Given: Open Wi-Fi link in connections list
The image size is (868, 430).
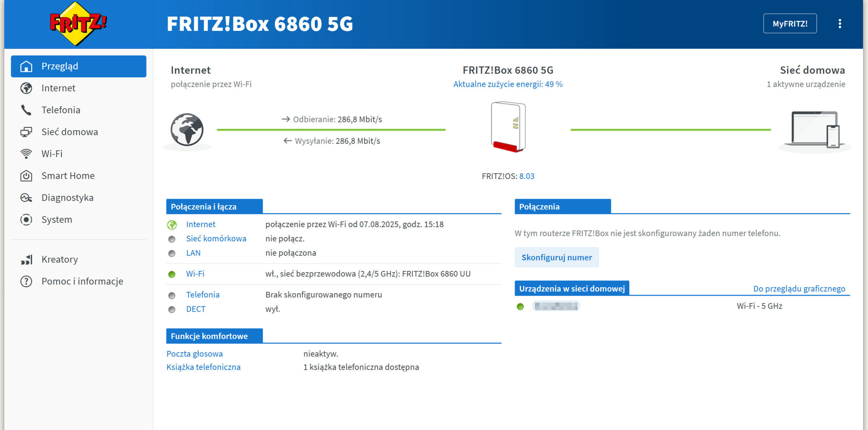Looking at the screenshot, I should pos(195,274).
